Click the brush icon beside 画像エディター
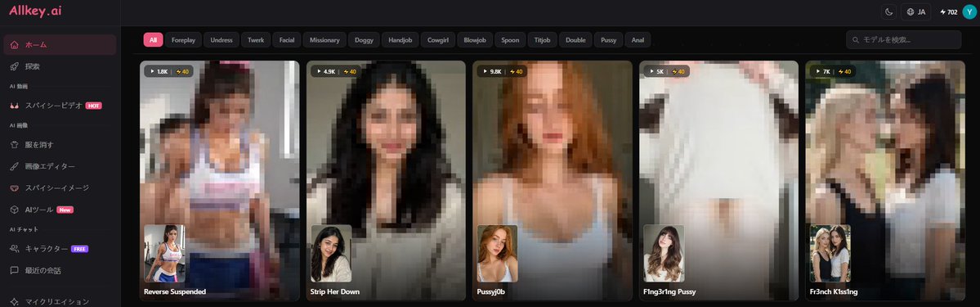This screenshot has width=980, height=307. [15, 167]
